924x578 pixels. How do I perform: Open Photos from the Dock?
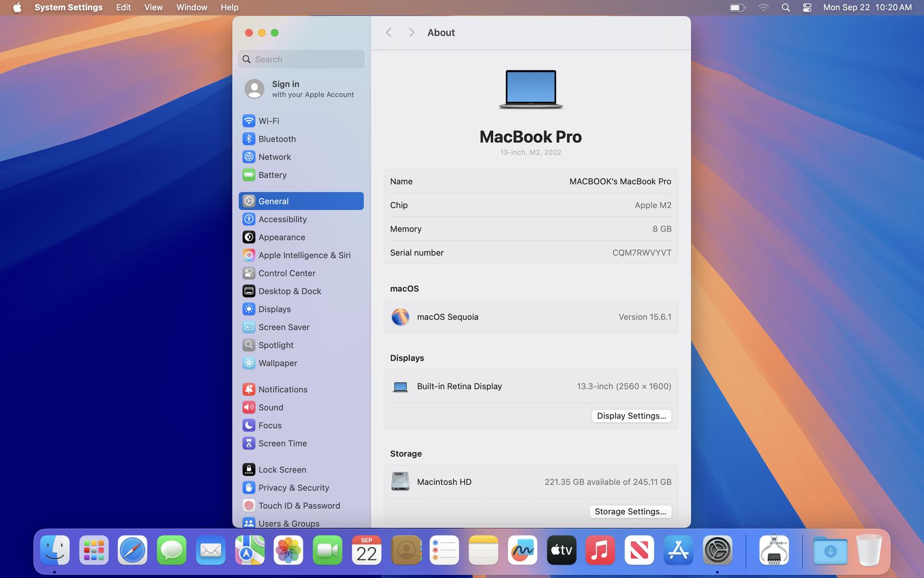(289, 550)
